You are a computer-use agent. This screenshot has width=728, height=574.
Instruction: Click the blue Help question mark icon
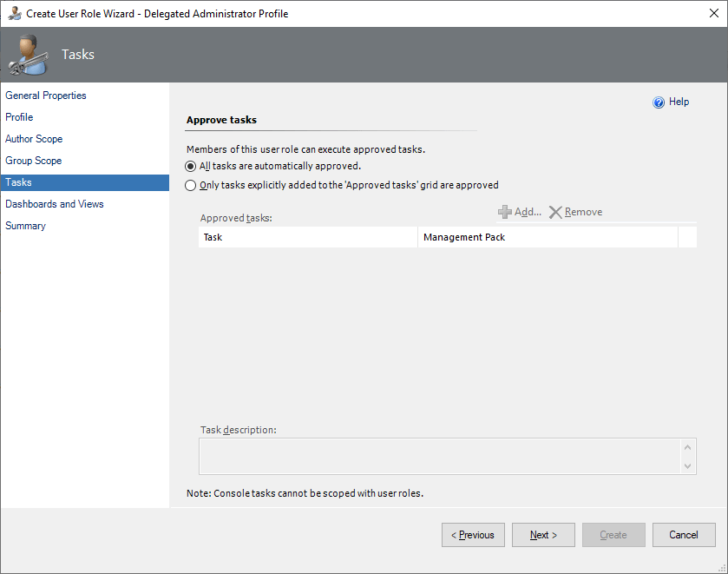tap(659, 102)
